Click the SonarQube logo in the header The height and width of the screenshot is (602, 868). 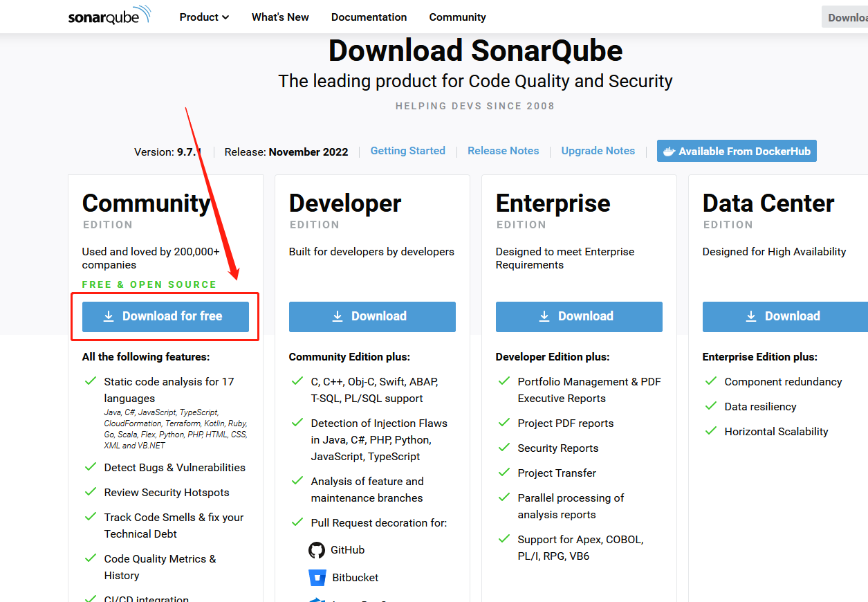pos(109,16)
